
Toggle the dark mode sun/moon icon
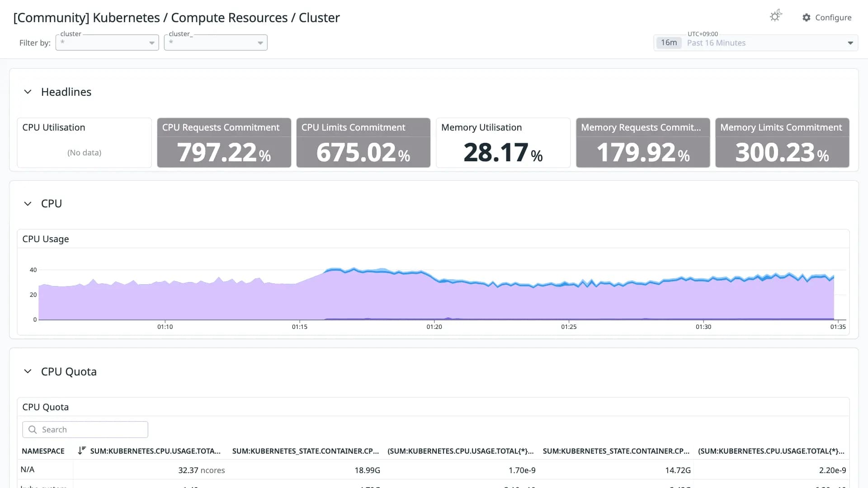(776, 16)
